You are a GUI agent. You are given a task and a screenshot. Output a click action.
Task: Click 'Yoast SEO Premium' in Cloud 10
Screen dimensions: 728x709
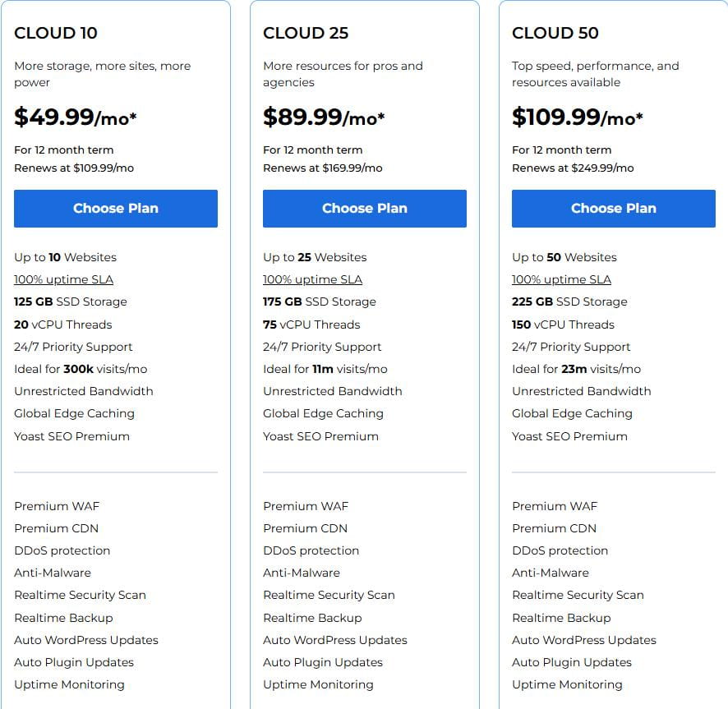71,436
